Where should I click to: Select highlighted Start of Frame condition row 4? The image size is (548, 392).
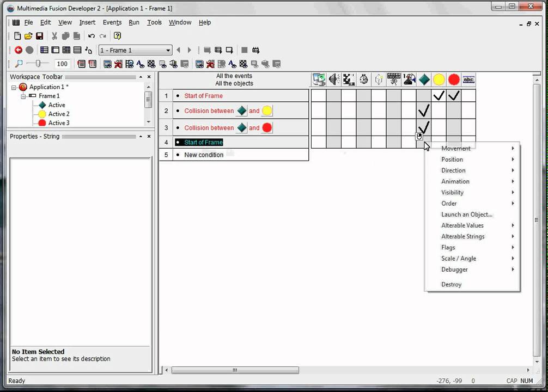click(x=199, y=142)
